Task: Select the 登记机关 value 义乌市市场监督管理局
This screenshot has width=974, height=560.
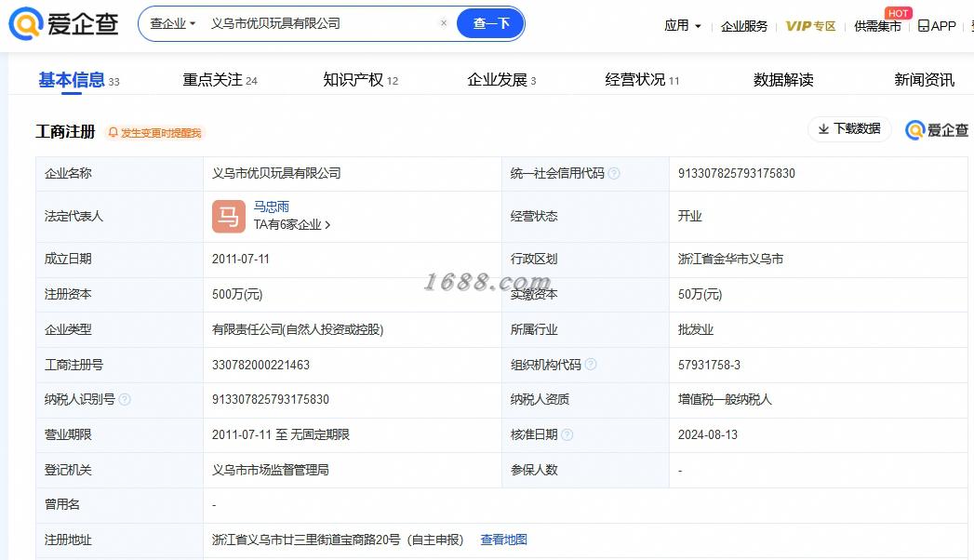Action: click(x=270, y=470)
